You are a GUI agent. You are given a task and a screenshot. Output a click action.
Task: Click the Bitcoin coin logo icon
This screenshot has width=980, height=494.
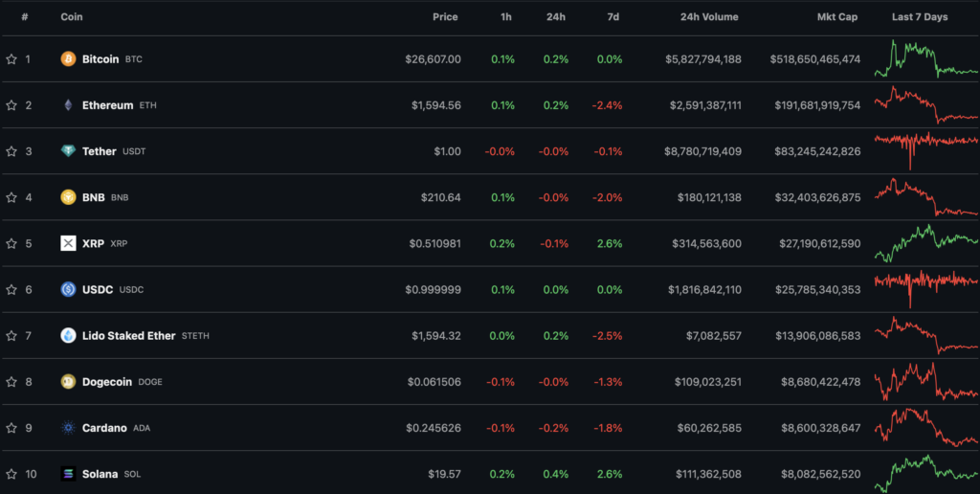click(x=68, y=59)
